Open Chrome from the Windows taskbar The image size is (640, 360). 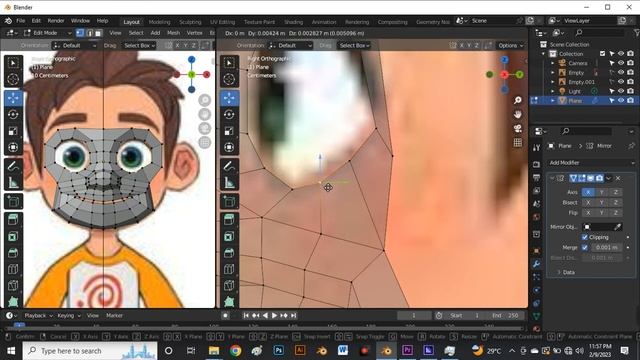tap(235, 351)
